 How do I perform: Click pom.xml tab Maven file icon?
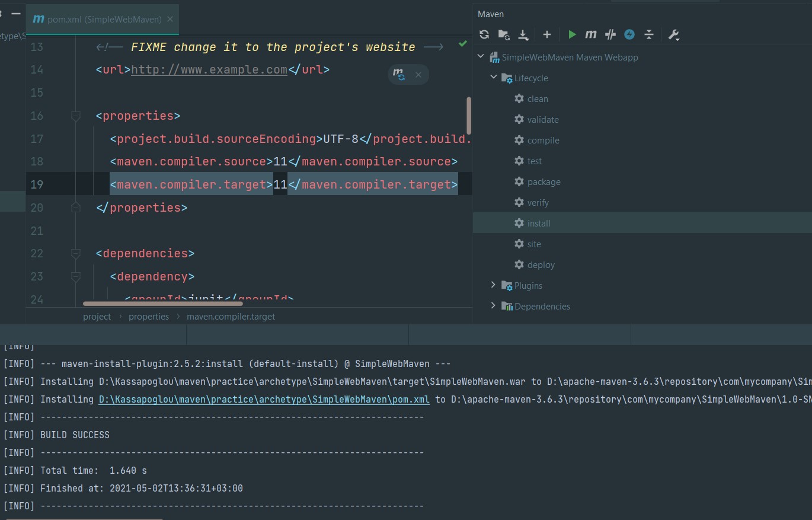click(39, 20)
